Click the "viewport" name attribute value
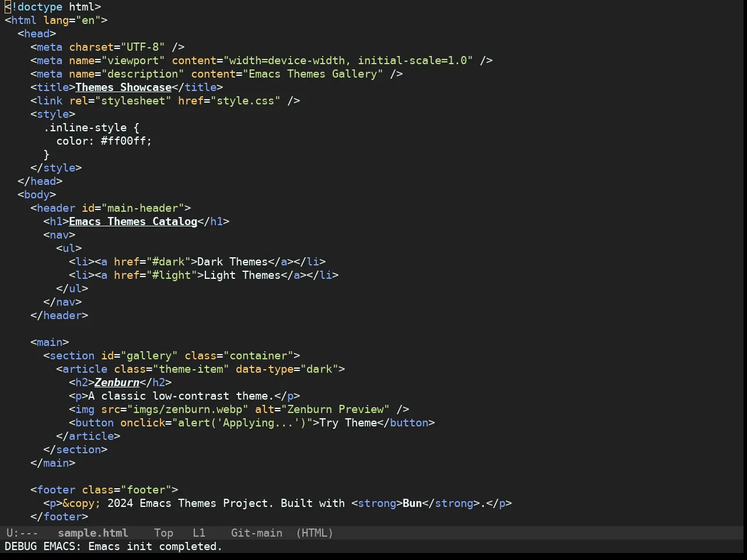The image size is (747, 560). (x=133, y=61)
